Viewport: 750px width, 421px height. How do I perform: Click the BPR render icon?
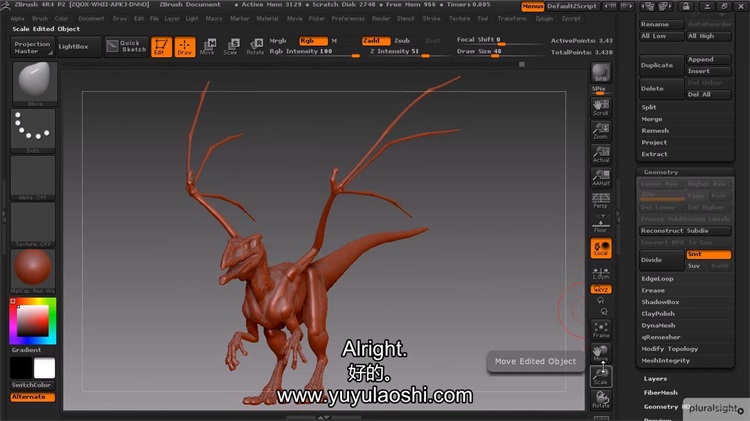601,73
